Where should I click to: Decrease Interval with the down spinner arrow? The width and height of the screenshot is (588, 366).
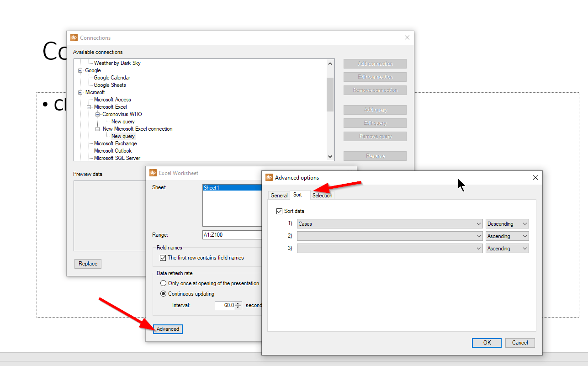click(238, 308)
